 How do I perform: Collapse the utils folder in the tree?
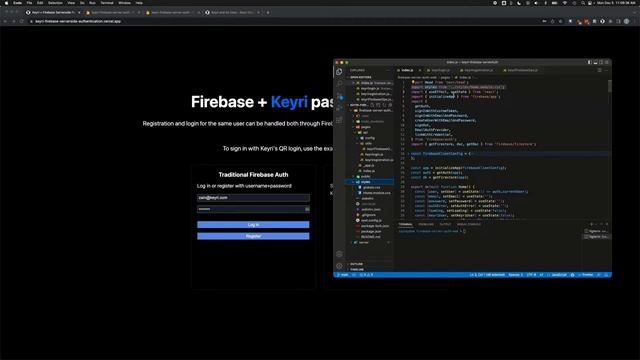coord(368,143)
